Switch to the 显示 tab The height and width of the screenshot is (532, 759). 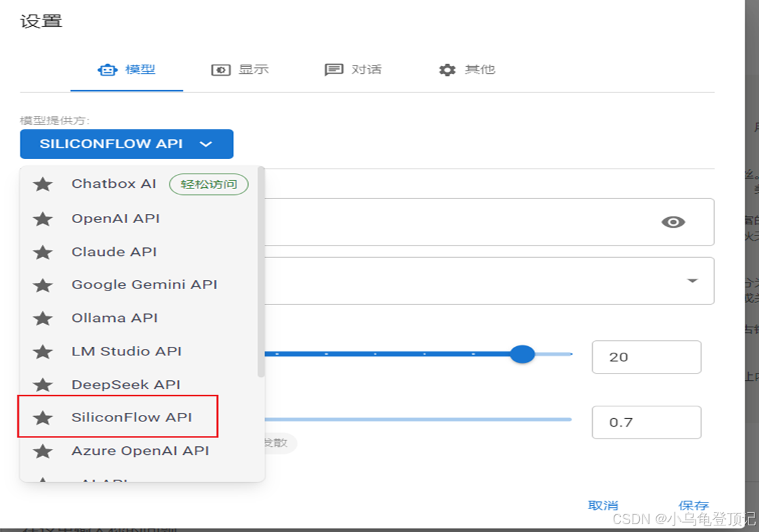coord(239,70)
